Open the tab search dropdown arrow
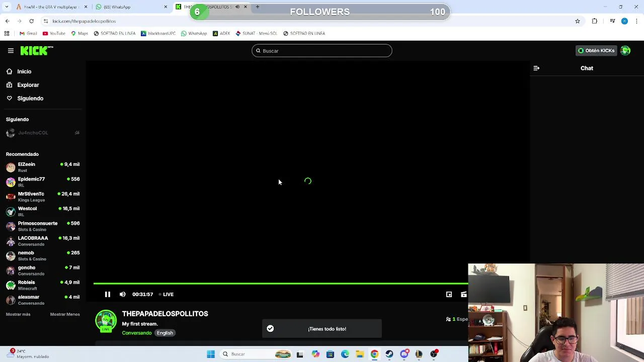 (7, 7)
